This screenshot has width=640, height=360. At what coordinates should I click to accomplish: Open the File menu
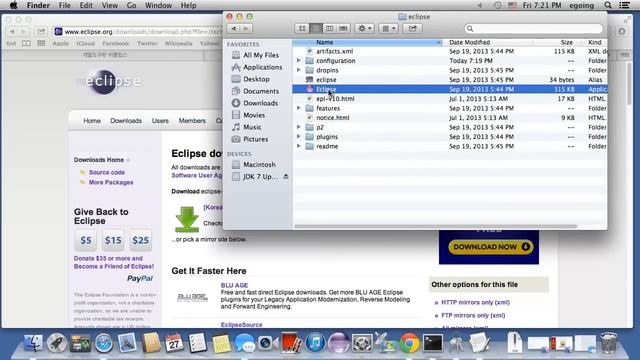coord(64,5)
